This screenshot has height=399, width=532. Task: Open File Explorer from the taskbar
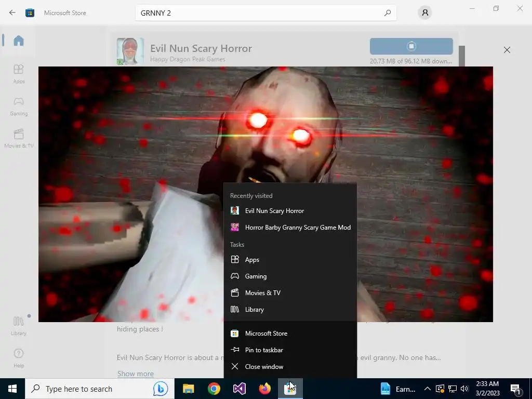tap(188, 389)
